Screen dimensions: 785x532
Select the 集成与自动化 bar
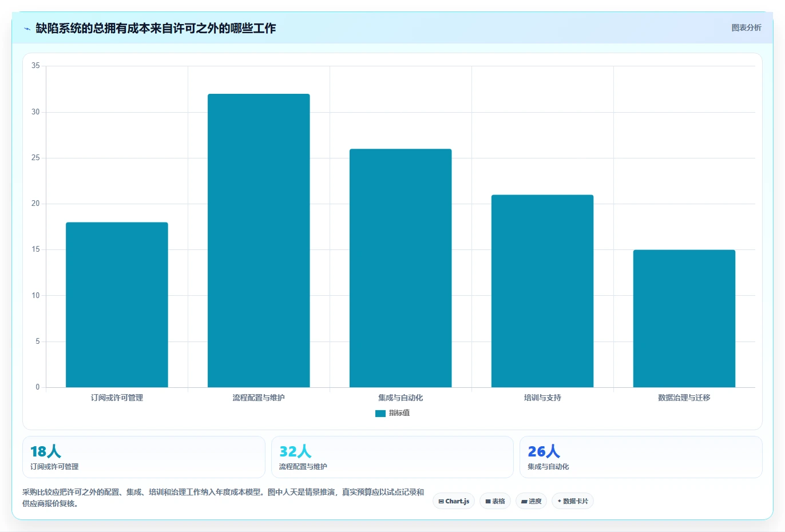pyautogui.click(x=401, y=268)
